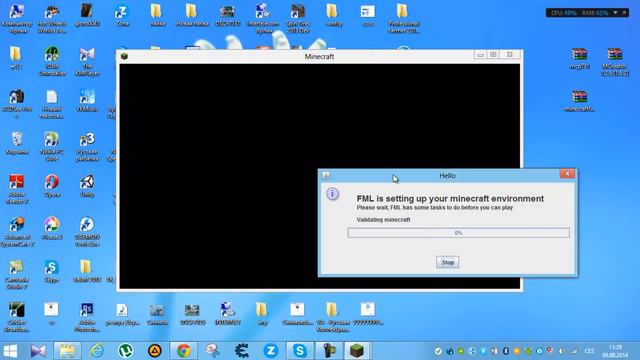
Task: Select the Professional Farmer folder on the desktop
Action: click(x=403, y=19)
